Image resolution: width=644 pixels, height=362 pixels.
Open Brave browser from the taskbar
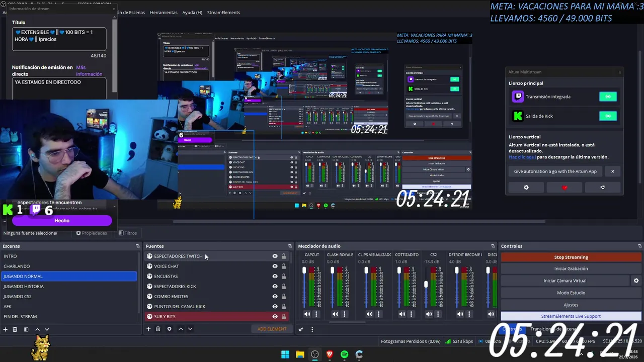point(330,354)
